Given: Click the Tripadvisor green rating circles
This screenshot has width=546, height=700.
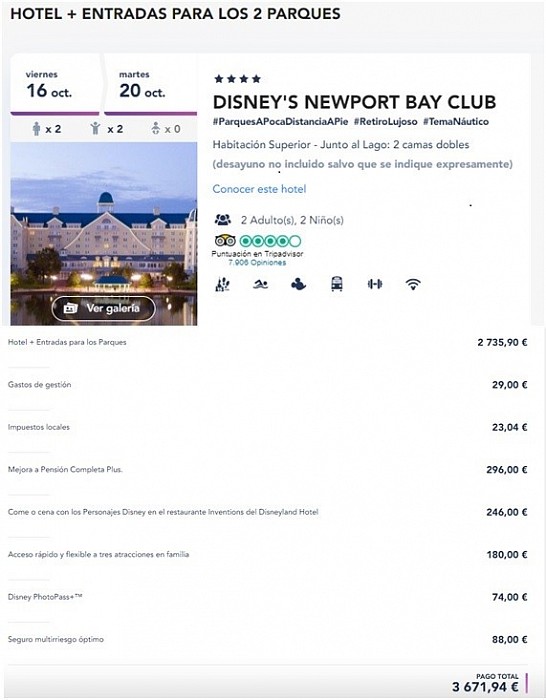Looking at the screenshot, I should coord(271,241).
